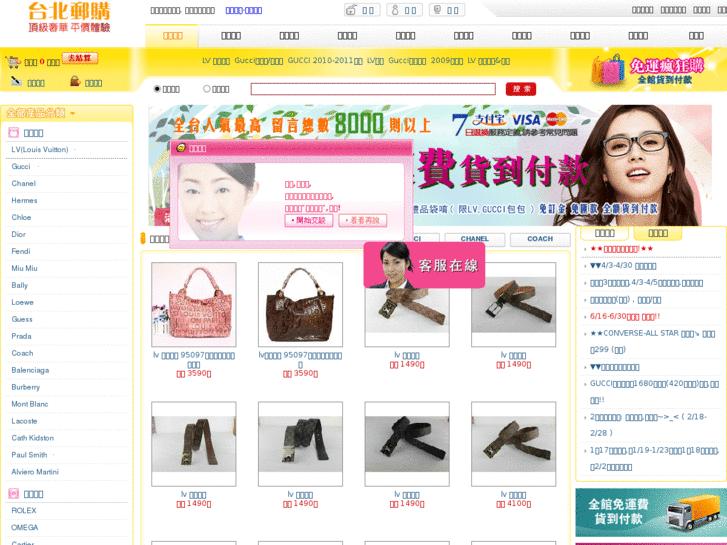The width and height of the screenshot is (727, 545).
Task: Open the dark brown handbag product thumbnail
Action: click(300, 304)
